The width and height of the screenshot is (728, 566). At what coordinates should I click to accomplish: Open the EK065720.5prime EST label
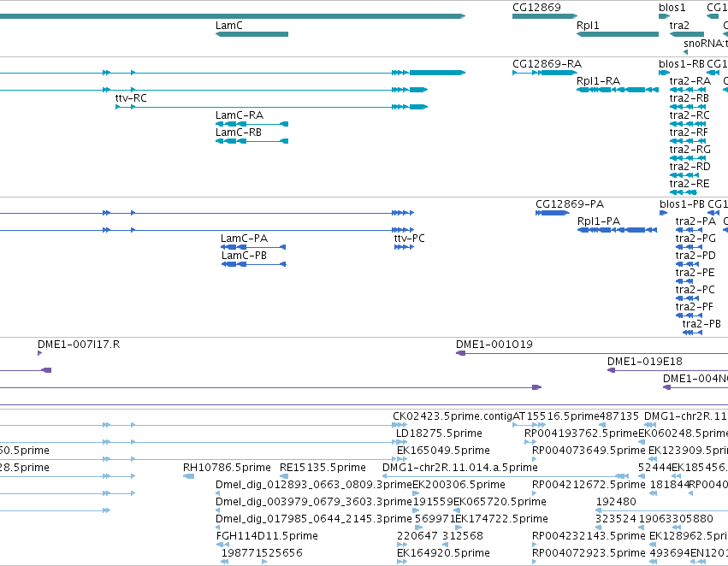[x=500, y=502]
